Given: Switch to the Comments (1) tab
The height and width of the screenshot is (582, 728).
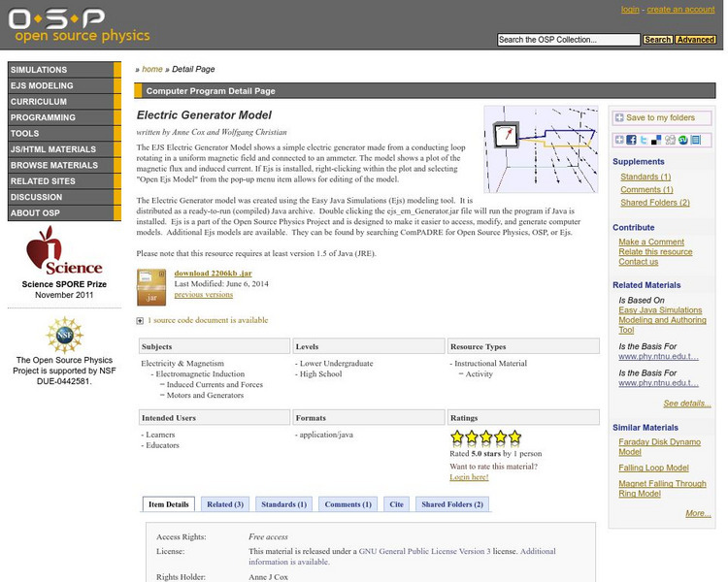Looking at the screenshot, I should pyautogui.click(x=347, y=504).
